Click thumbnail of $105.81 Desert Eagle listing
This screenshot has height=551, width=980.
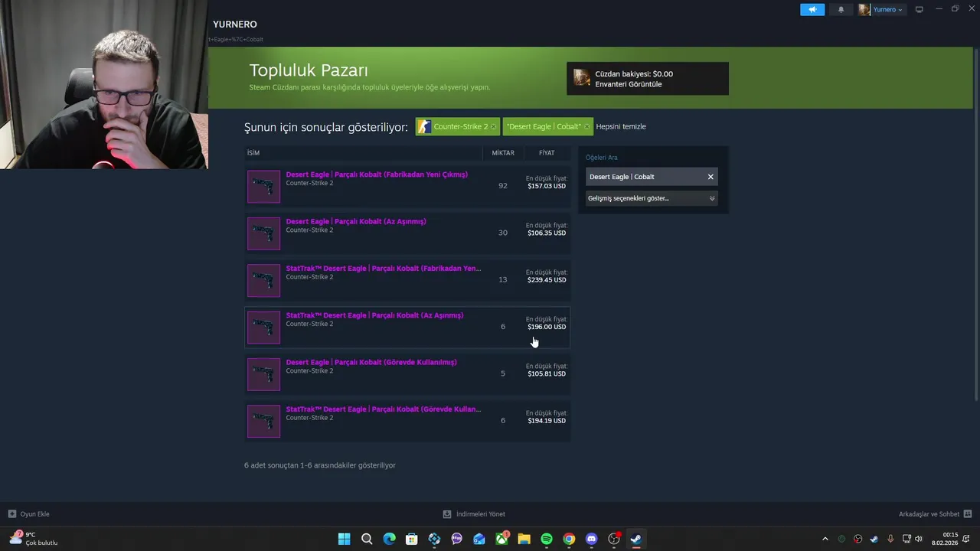(263, 374)
